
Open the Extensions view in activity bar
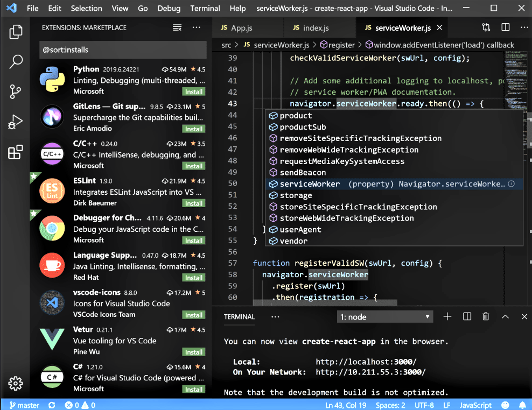point(16,152)
